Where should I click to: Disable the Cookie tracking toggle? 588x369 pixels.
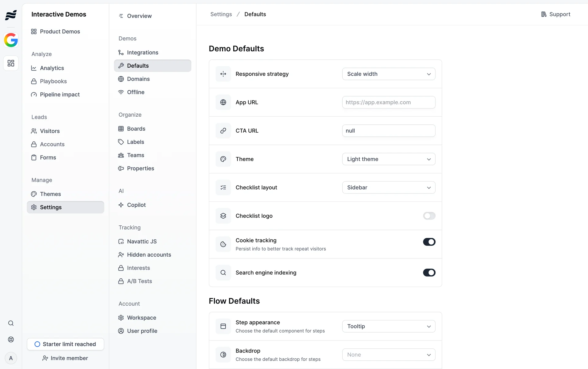click(429, 242)
